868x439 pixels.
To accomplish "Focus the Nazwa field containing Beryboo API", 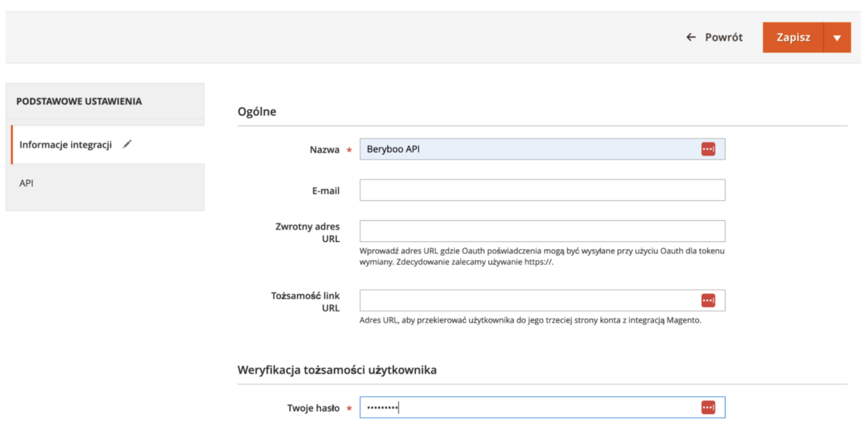I will coord(529,149).
